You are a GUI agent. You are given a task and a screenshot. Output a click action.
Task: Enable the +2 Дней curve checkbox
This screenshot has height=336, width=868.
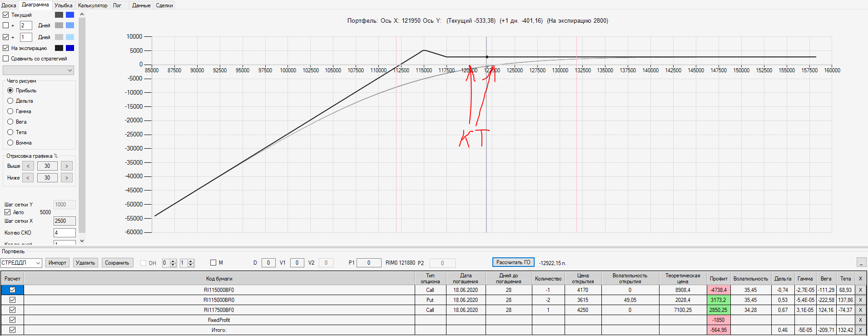(x=6, y=25)
